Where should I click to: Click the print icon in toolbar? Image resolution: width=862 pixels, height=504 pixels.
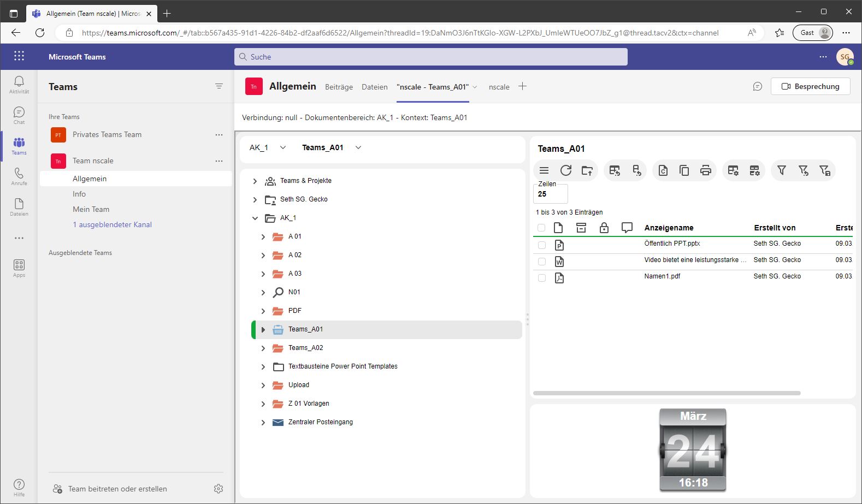pos(706,171)
